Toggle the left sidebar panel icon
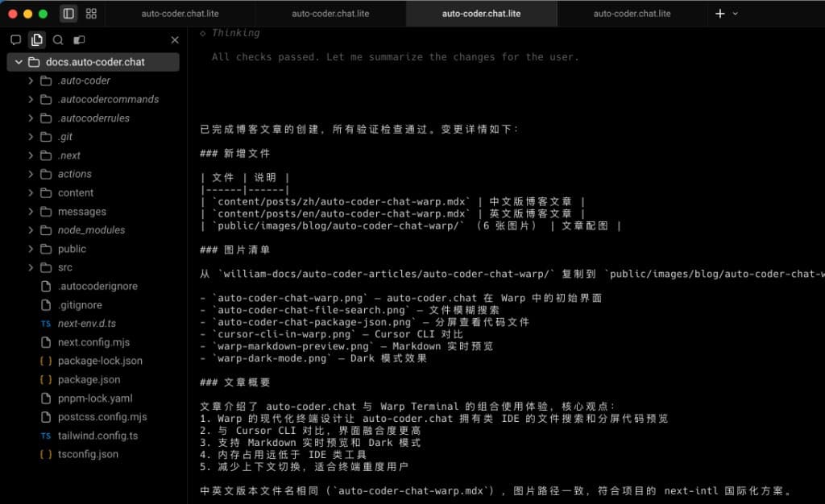This screenshot has height=504, width=825. point(68,14)
